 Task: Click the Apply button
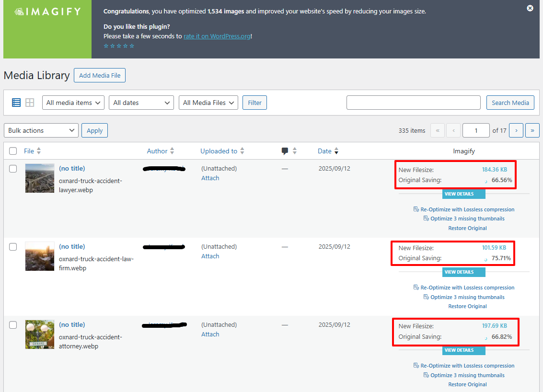tap(94, 130)
